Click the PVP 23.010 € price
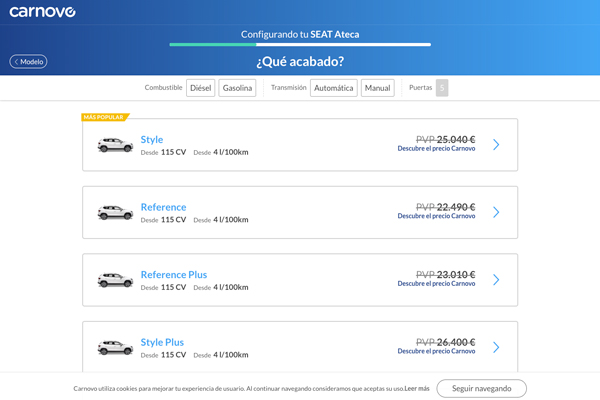The width and height of the screenshot is (600, 400). point(446,274)
